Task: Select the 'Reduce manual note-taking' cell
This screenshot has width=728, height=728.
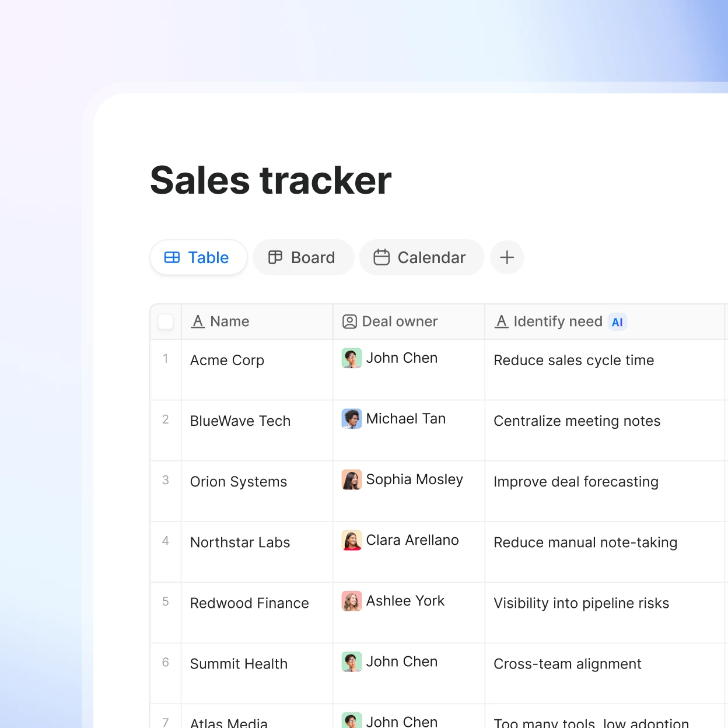Action: [x=604, y=552]
